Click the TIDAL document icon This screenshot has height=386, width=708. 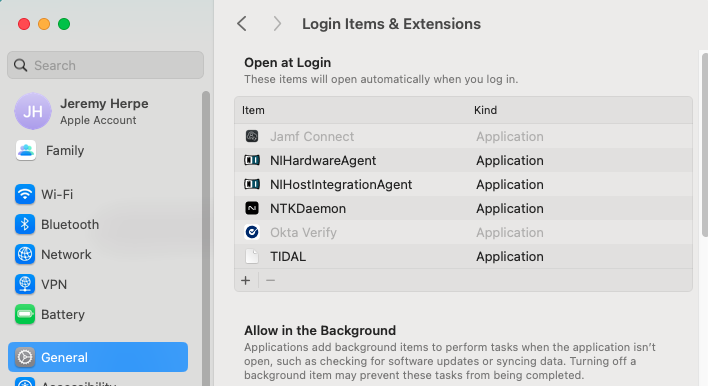pyautogui.click(x=252, y=256)
